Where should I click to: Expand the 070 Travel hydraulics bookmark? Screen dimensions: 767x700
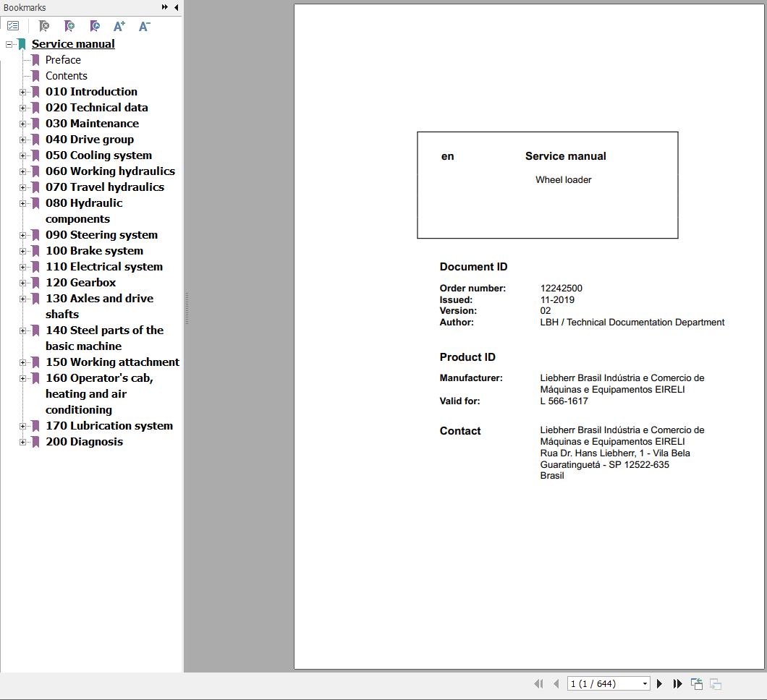coord(22,187)
